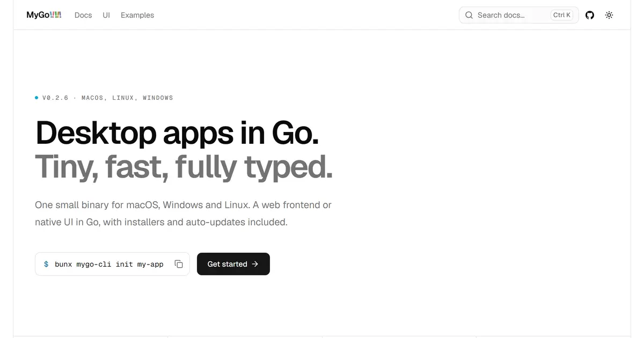
Task: Open the UI nav item
Action: click(x=106, y=15)
